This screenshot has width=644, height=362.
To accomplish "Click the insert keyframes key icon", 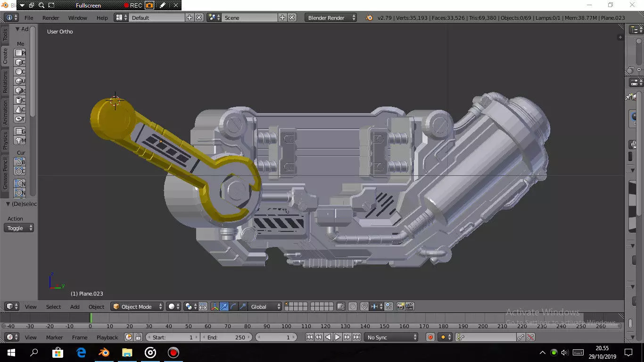I will tap(520, 337).
